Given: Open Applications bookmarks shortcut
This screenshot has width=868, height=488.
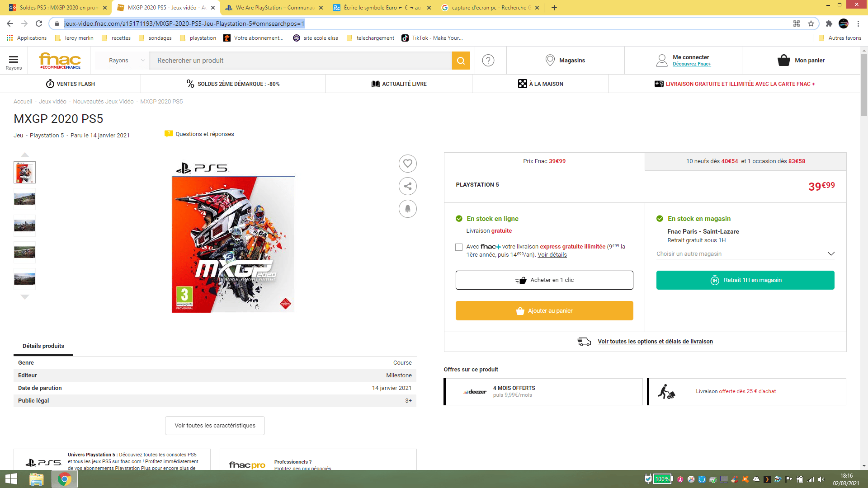Looking at the screenshot, I should [x=27, y=38].
